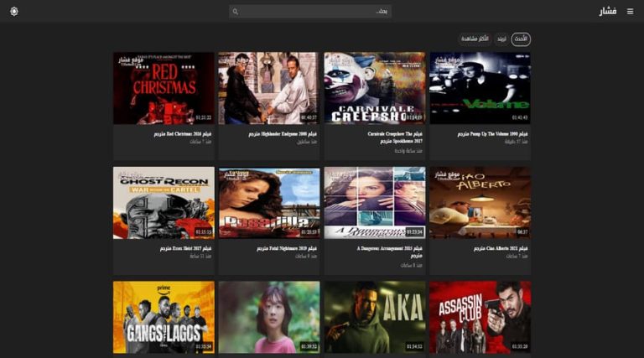Click the Carnivale Creepshow The Spookhouse title
The width and height of the screenshot is (644, 358).
click(x=395, y=137)
